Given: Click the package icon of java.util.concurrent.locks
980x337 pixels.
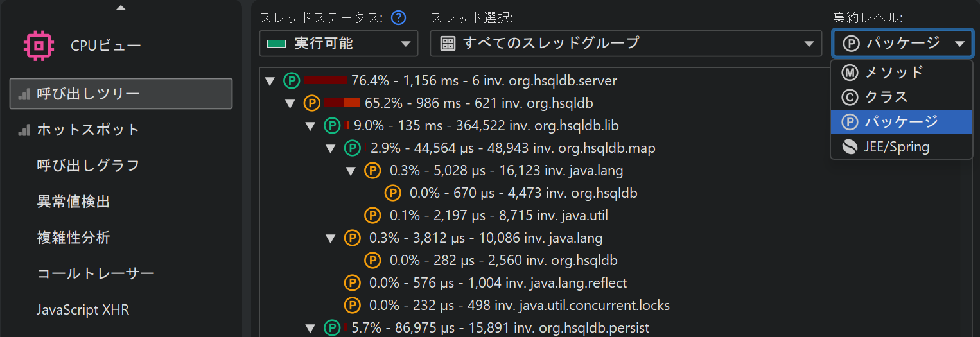Looking at the screenshot, I should point(352,306).
